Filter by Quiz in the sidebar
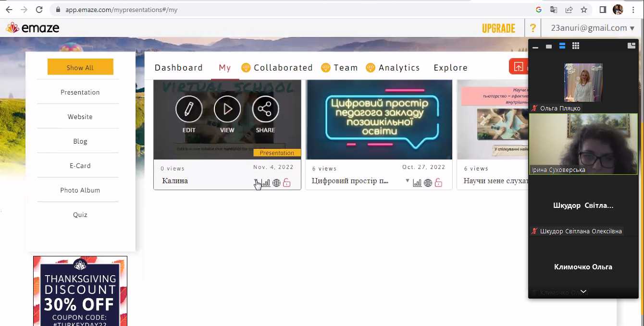The image size is (644, 326). point(80,215)
